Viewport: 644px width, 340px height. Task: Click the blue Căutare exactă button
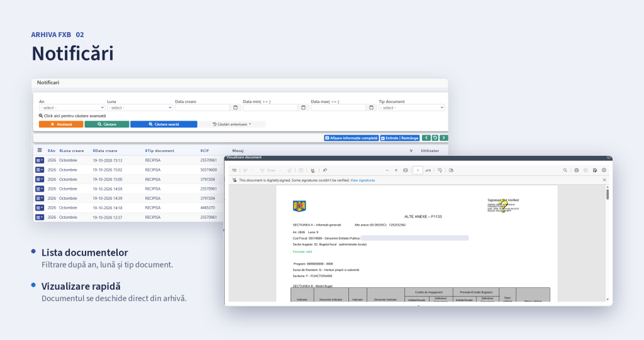point(164,124)
